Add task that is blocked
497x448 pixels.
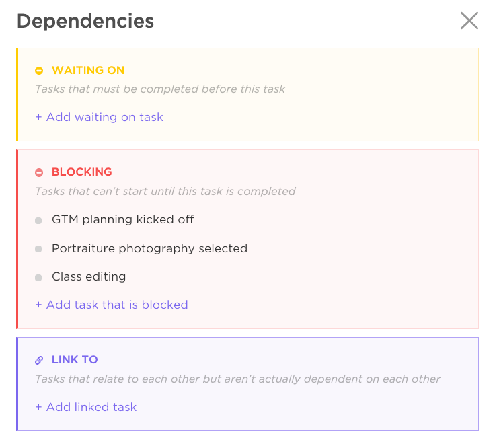pyautogui.click(x=112, y=305)
